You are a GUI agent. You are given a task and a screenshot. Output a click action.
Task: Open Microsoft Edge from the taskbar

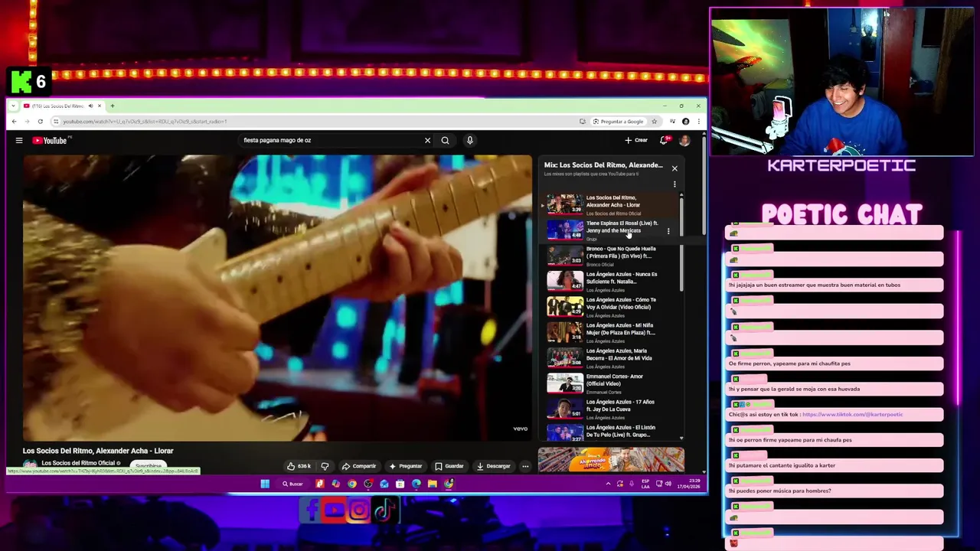tap(416, 484)
